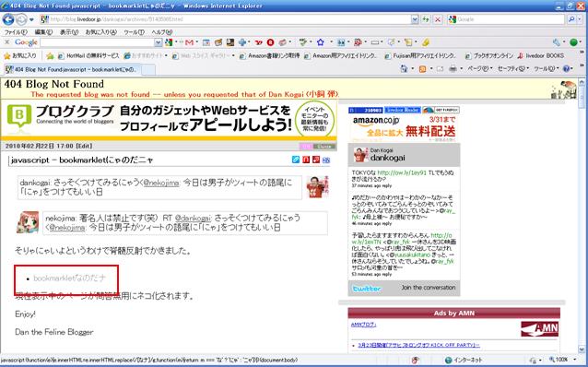Open Amazon書籍リンク取得 favorites bookmark
Screen dimensions: 588x367
pyautogui.click(x=270, y=56)
